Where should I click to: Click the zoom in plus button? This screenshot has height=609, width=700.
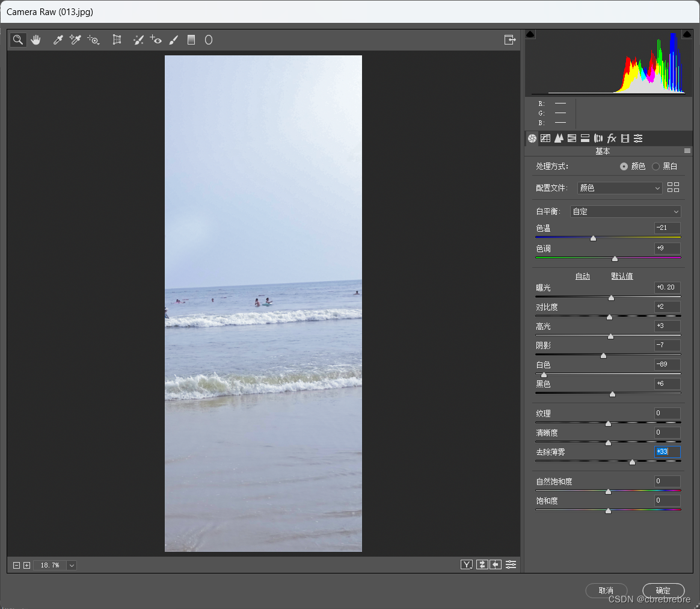pos(27,565)
